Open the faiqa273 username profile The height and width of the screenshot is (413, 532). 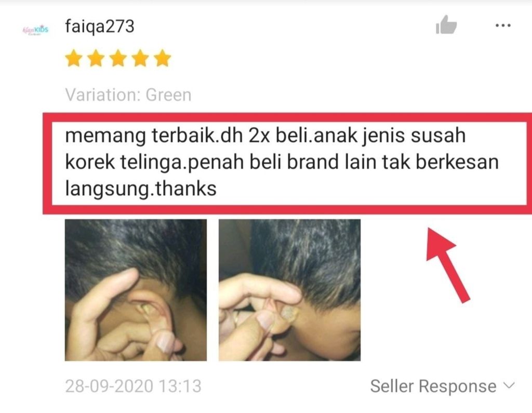tap(100, 26)
